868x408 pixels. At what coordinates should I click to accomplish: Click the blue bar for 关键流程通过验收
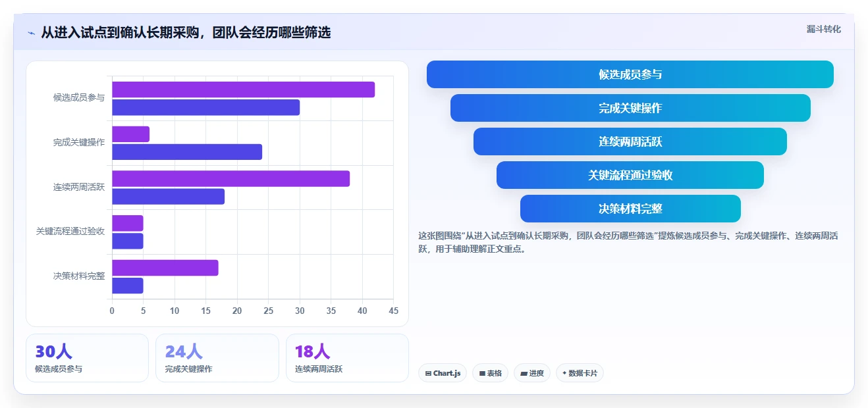point(127,241)
